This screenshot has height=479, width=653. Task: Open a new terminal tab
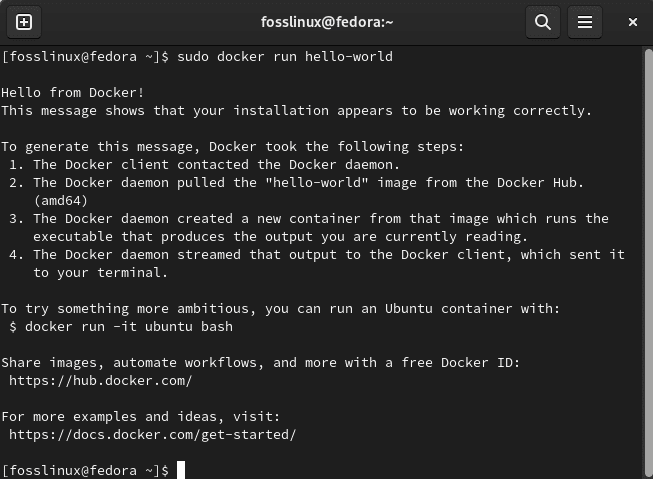[24, 22]
